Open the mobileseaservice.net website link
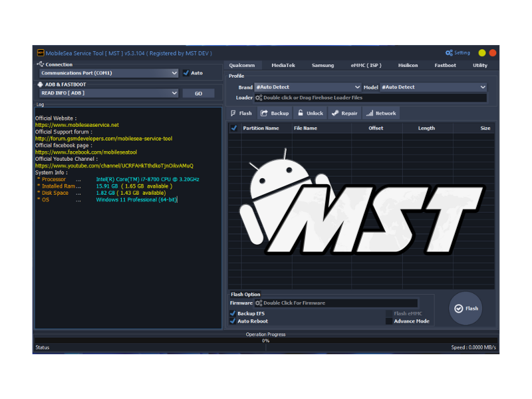Screen dimensions: 532x399 coord(77,125)
